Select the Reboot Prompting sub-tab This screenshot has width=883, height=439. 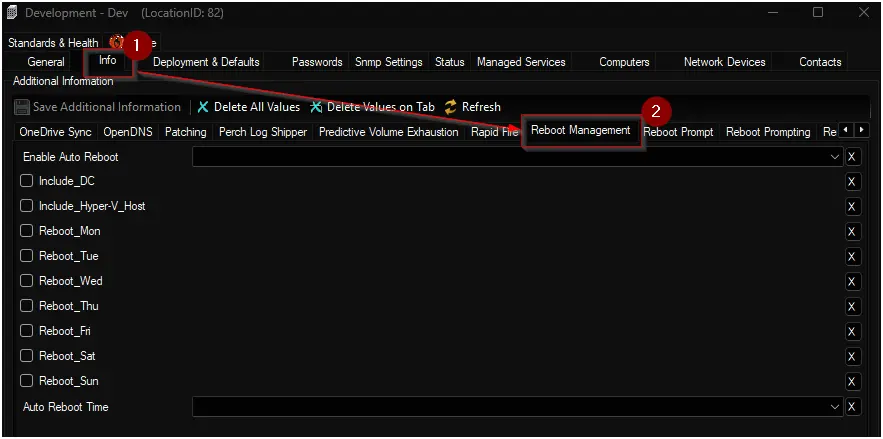point(768,132)
